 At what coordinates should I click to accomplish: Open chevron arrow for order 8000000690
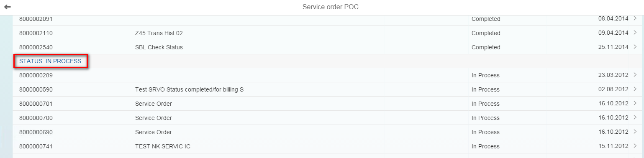pyautogui.click(x=635, y=132)
